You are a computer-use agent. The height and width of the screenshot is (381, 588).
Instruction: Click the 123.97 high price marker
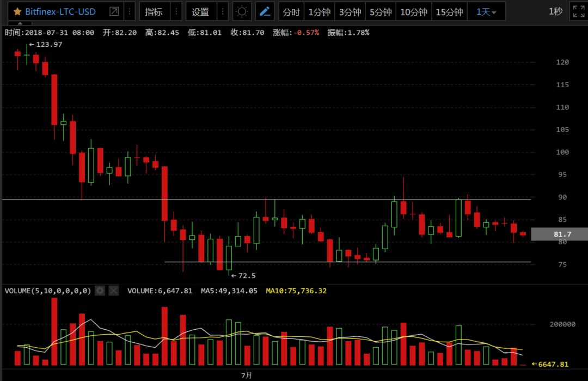(x=46, y=44)
